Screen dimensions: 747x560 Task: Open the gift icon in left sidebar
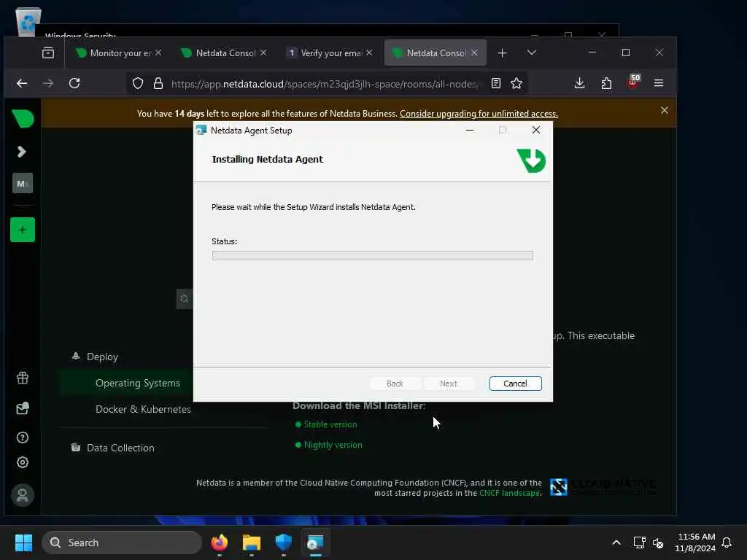point(23,378)
